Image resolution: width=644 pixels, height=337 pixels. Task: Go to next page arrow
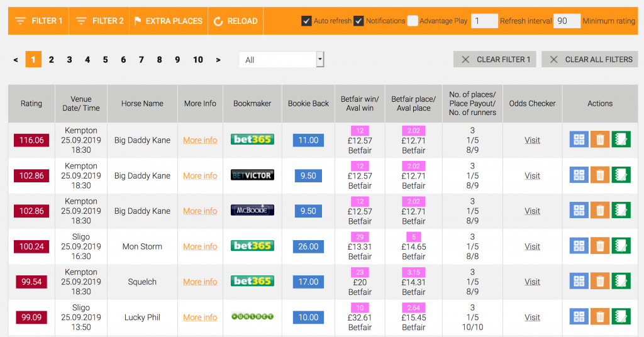(218, 60)
